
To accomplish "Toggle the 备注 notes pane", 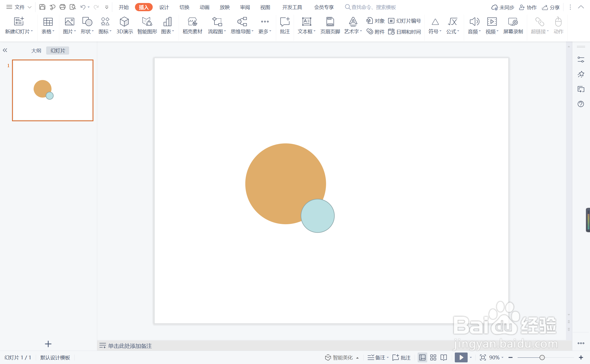I will pyautogui.click(x=376, y=357).
